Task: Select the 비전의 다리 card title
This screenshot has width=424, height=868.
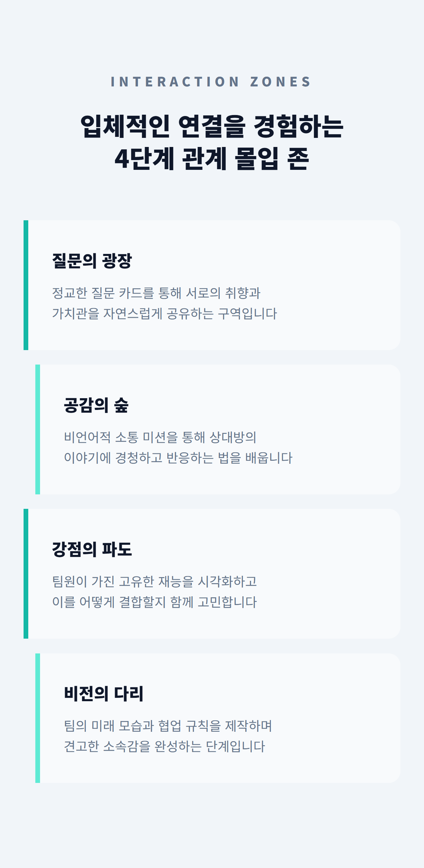Action: coord(103,693)
